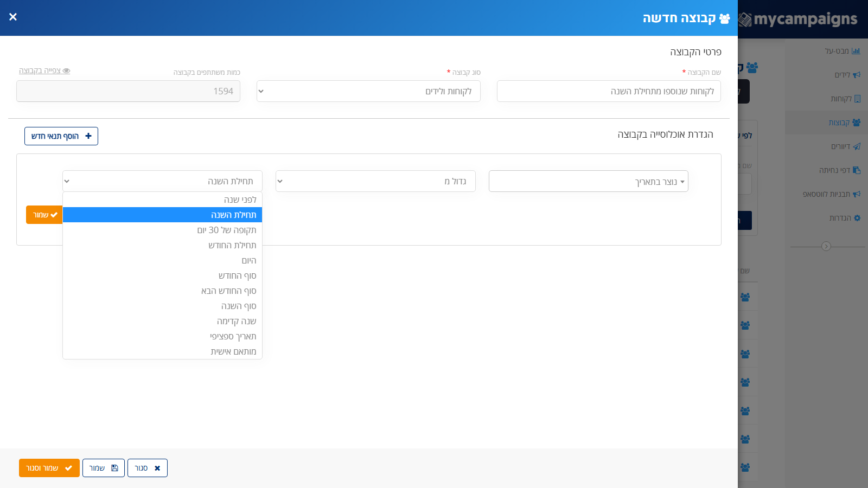The width and height of the screenshot is (868, 488).
Task: Click the orange שמור וסגור button
Action: pos(49,468)
